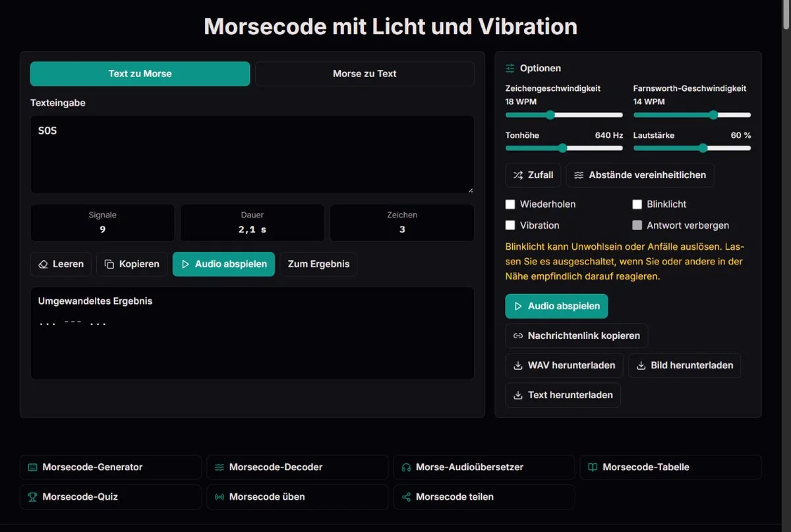Click Text herunterladen button
The width and height of the screenshot is (791, 532).
point(563,395)
